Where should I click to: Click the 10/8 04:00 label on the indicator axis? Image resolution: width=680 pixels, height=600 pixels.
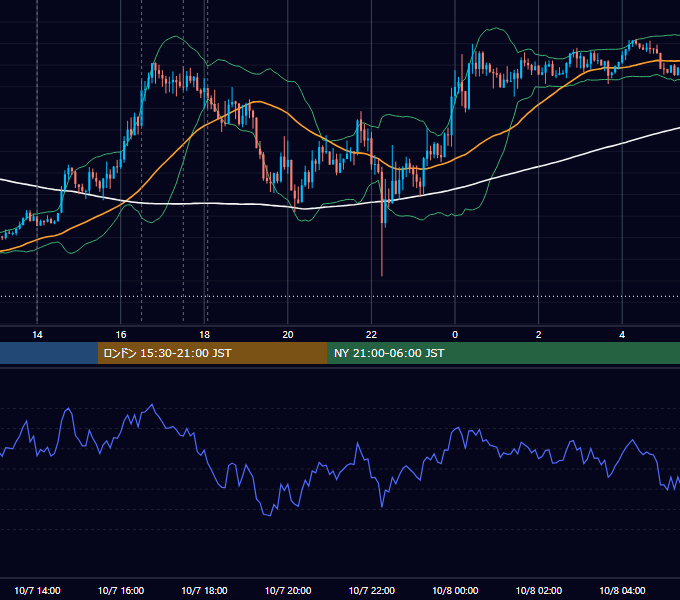pos(622,590)
